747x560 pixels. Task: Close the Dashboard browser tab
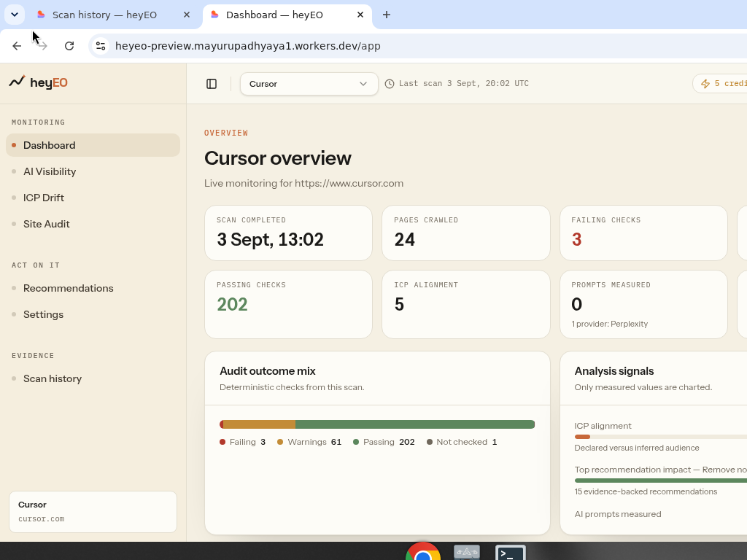(360, 15)
